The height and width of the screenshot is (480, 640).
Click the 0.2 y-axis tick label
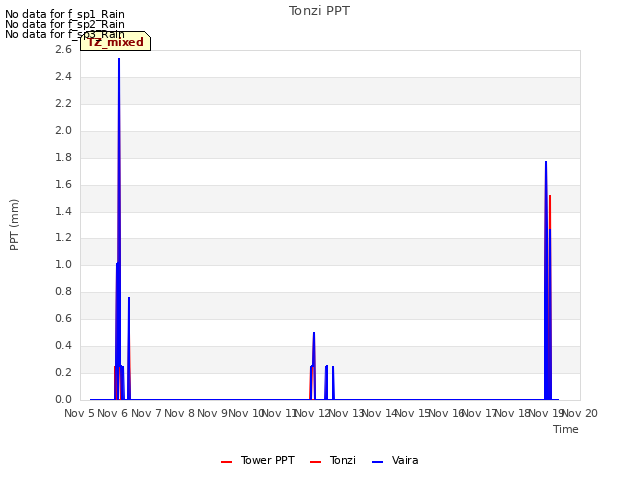(x=63, y=372)
